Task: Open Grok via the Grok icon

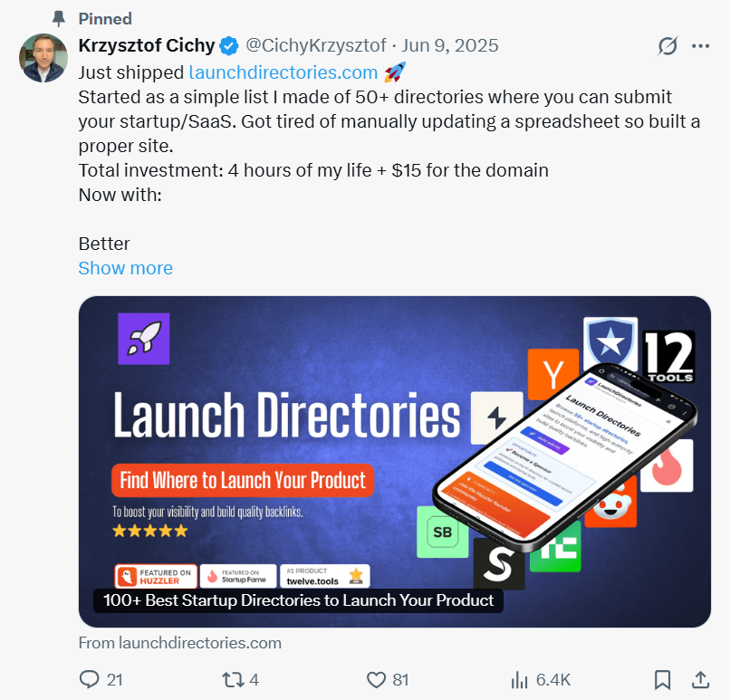Action: (668, 45)
